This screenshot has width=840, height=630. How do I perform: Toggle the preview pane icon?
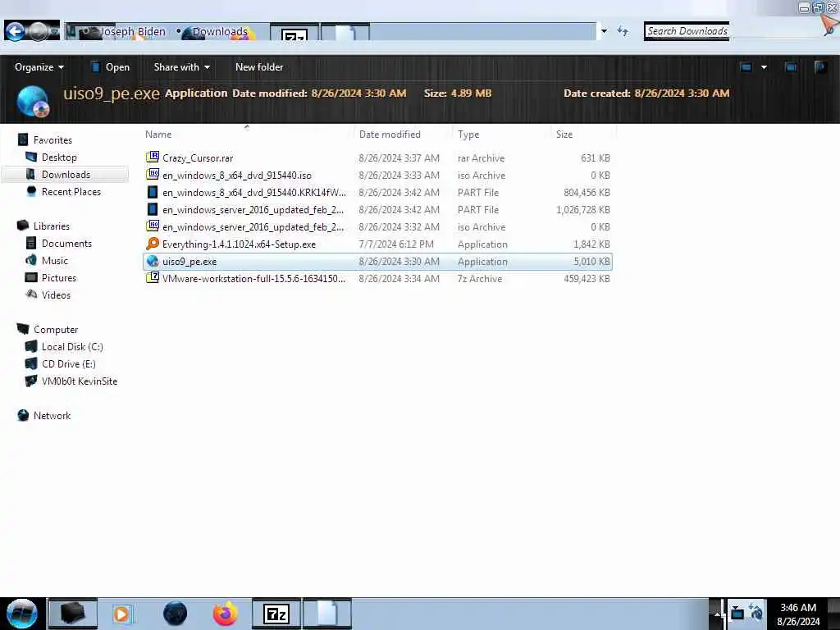coord(791,67)
